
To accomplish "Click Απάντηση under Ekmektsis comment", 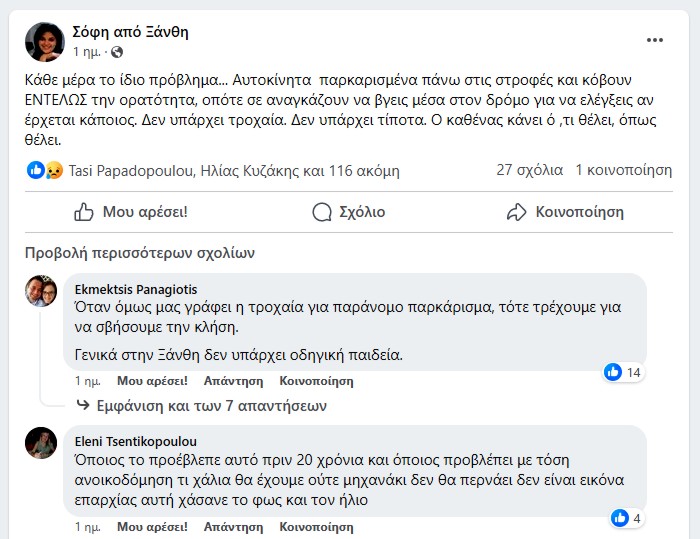I will click(x=233, y=381).
